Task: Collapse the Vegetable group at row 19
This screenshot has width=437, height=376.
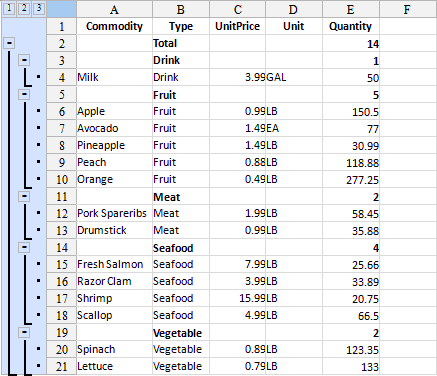Action: [24, 332]
